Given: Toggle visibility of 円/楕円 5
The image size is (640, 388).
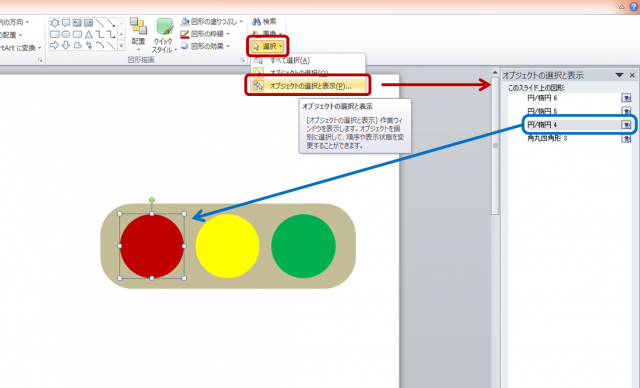Looking at the screenshot, I should click(626, 111).
